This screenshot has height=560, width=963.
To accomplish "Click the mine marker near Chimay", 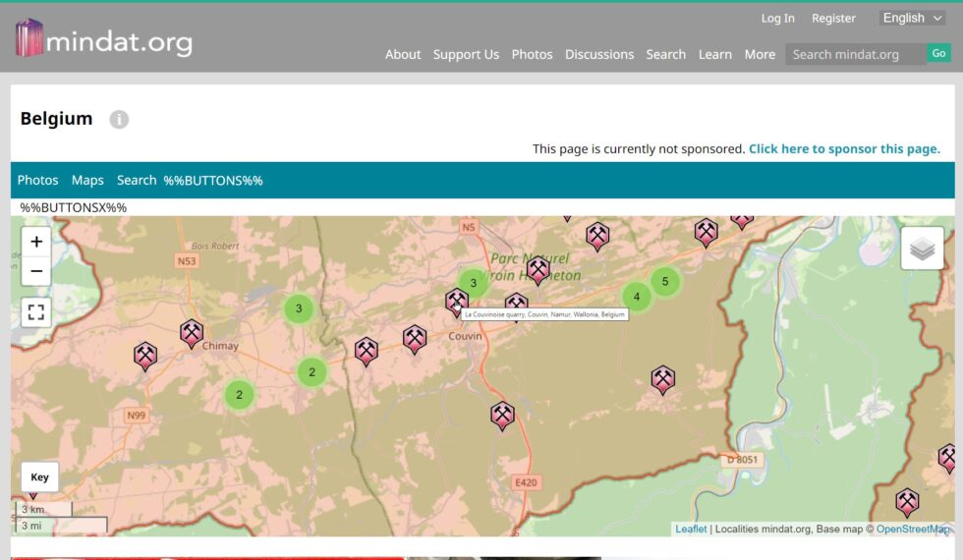I will (192, 333).
